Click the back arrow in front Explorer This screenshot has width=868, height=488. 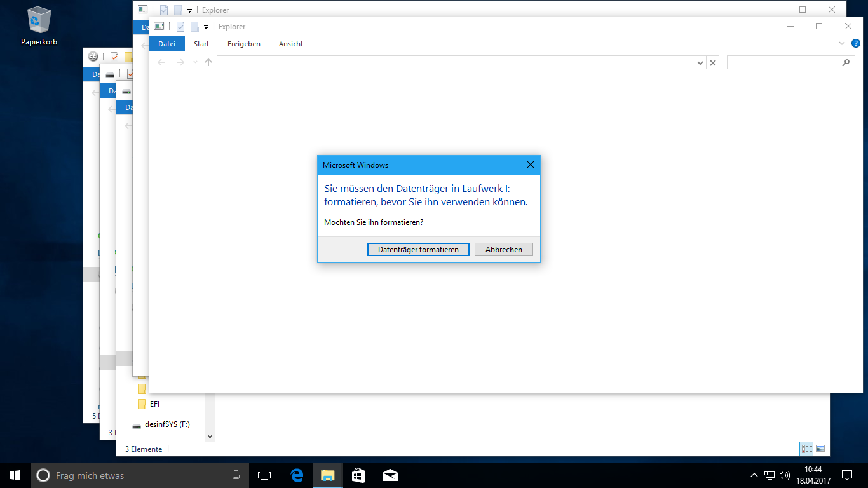(161, 62)
